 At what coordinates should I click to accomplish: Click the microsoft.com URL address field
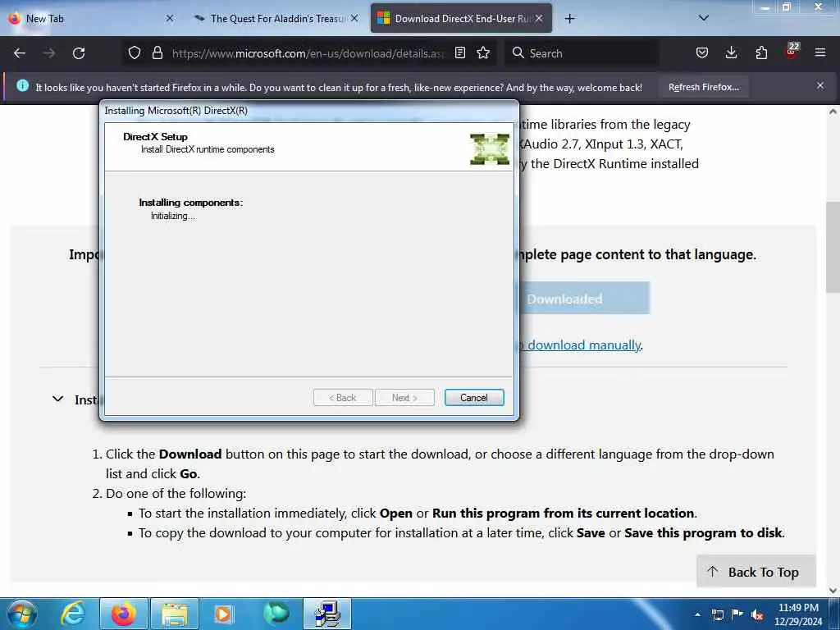tap(308, 53)
